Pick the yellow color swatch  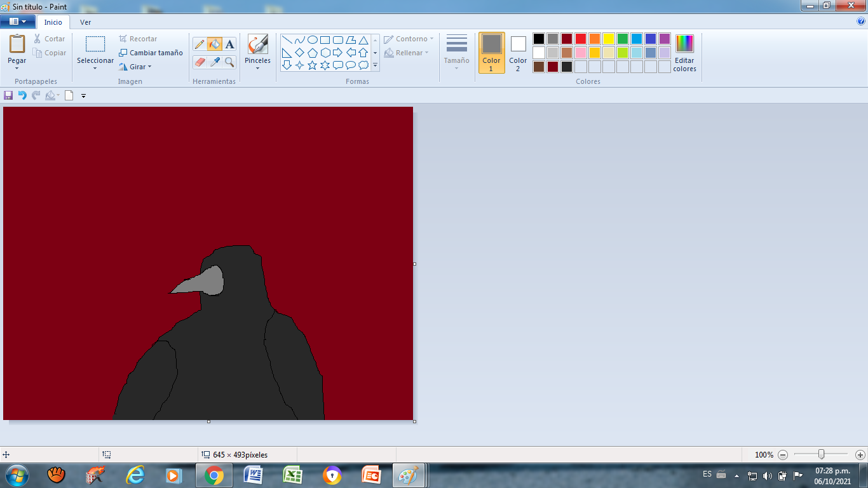point(609,39)
